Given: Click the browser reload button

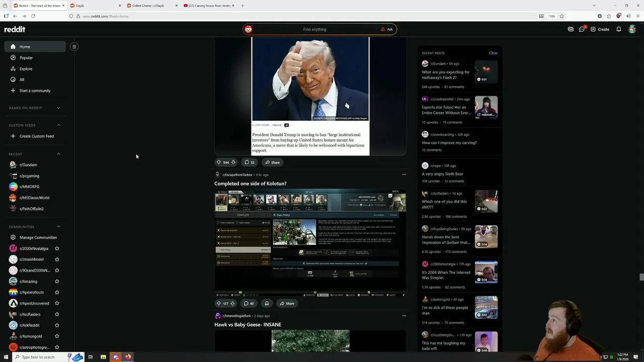Looking at the screenshot, I should point(33,16).
